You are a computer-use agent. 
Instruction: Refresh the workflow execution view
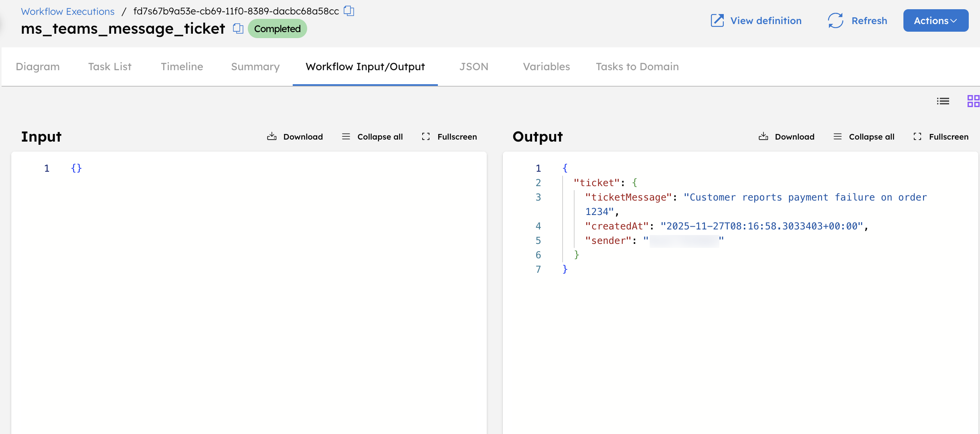(857, 20)
